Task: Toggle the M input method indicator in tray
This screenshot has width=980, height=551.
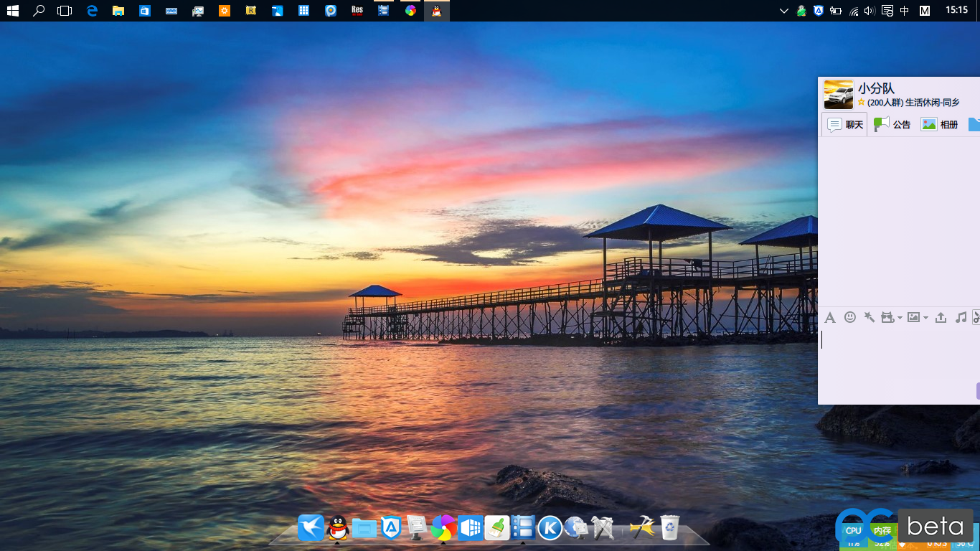Action: tap(925, 11)
